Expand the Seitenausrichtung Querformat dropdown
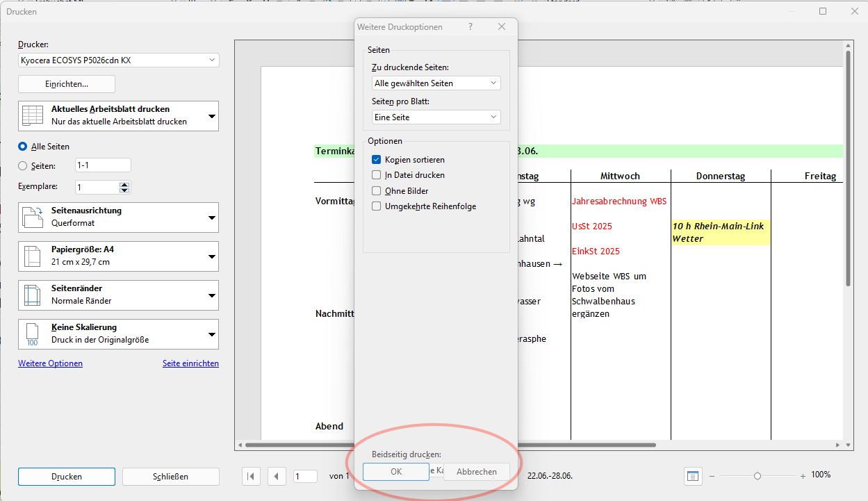 212,217
